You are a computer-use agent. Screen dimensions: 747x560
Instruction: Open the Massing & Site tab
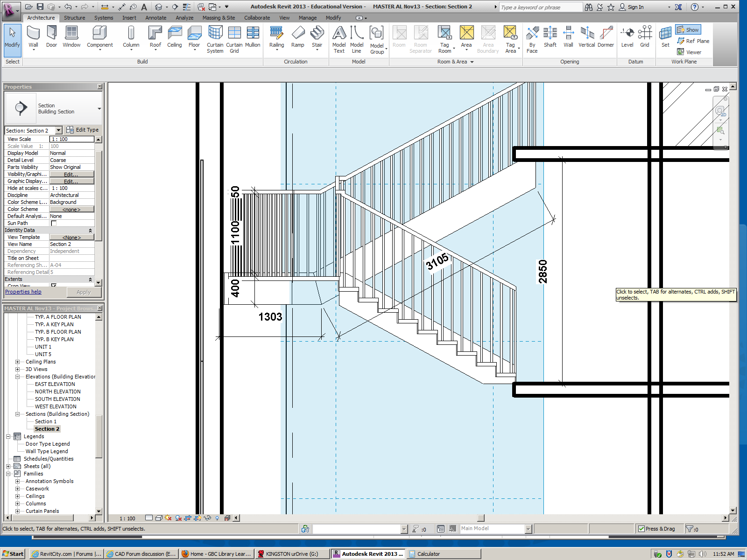(x=218, y=18)
